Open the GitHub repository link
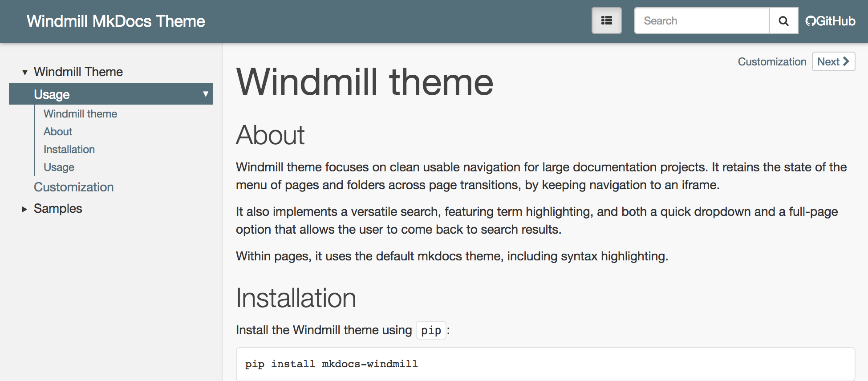Image resolution: width=868 pixels, height=381 pixels. (830, 21)
